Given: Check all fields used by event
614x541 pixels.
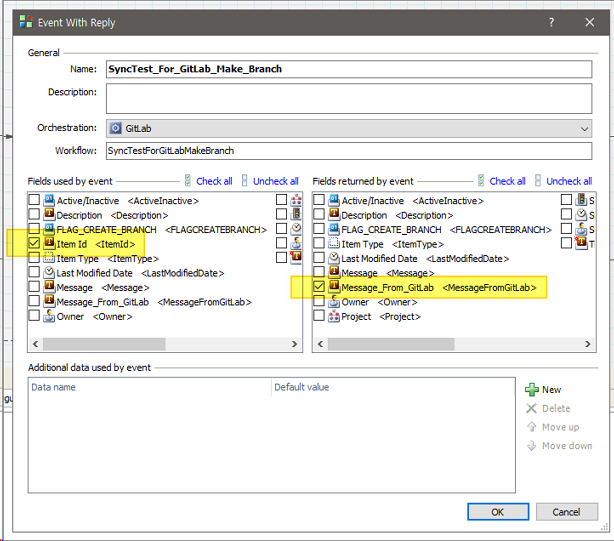Looking at the screenshot, I should [x=214, y=181].
